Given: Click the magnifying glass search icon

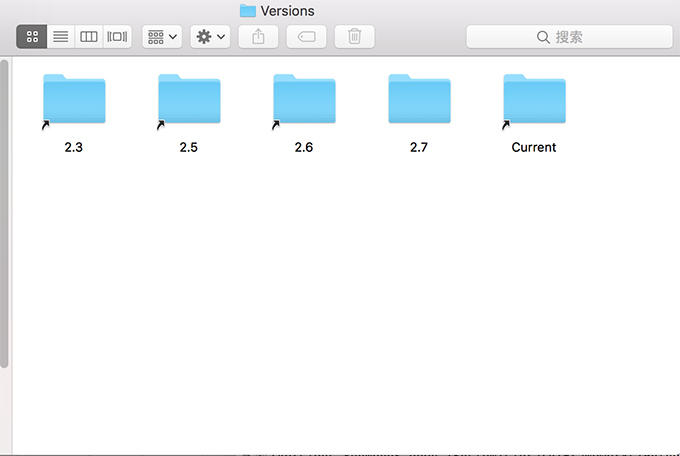Looking at the screenshot, I should tap(543, 37).
